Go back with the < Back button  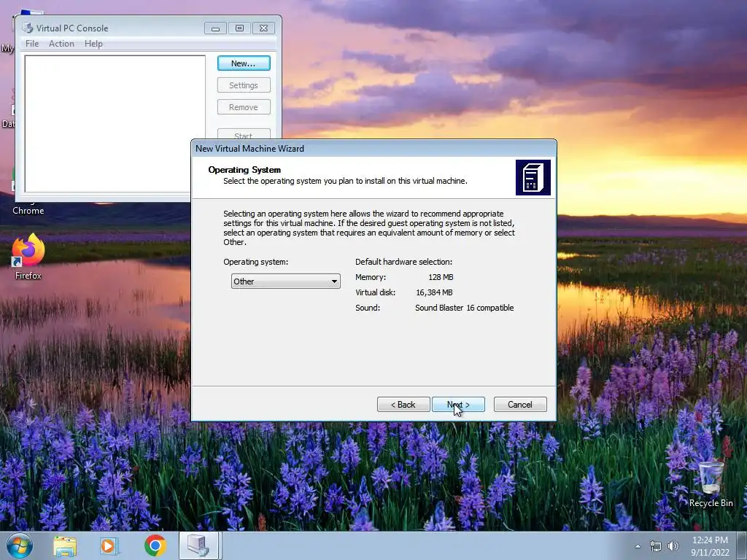click(x=403, y=404)
